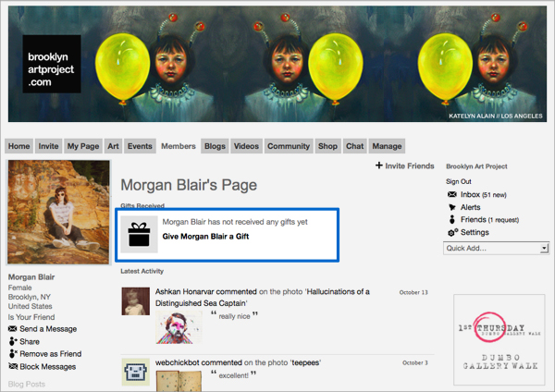555x392 pixels.
Task: Click Send a Message link
Action: (x=48, y=329)
